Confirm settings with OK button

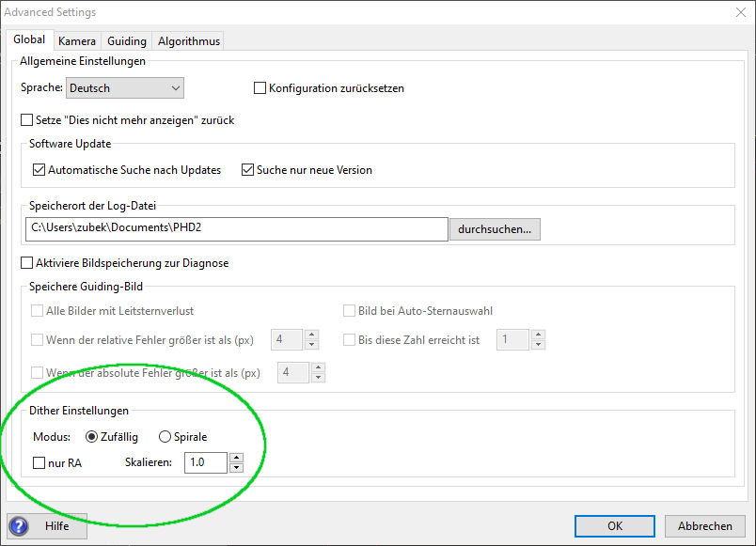point(615,525)
